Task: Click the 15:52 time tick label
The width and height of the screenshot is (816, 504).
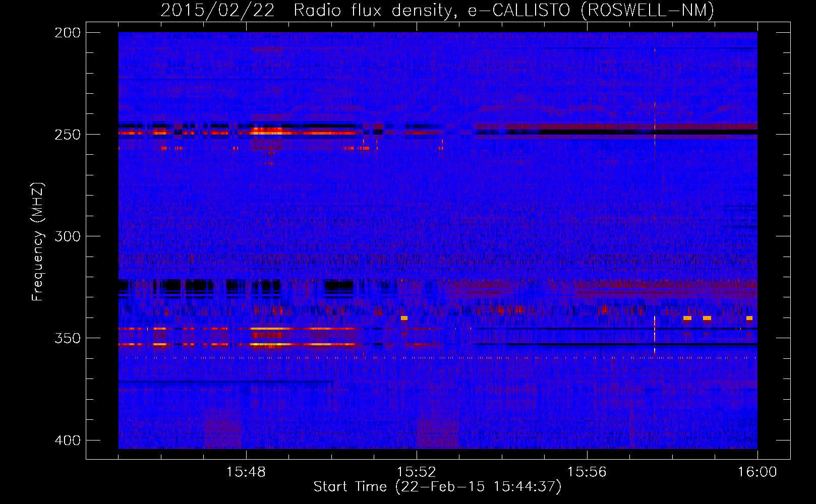Action: point(417,472)
